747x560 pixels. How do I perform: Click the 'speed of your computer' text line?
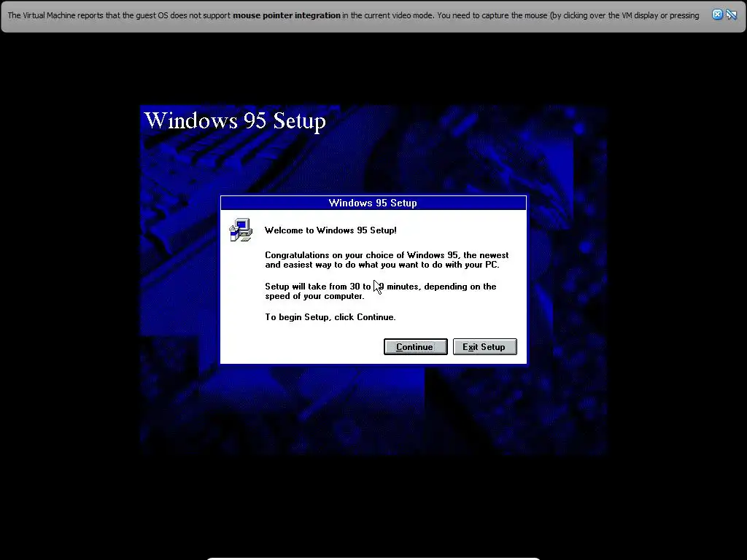pos(314,296)
